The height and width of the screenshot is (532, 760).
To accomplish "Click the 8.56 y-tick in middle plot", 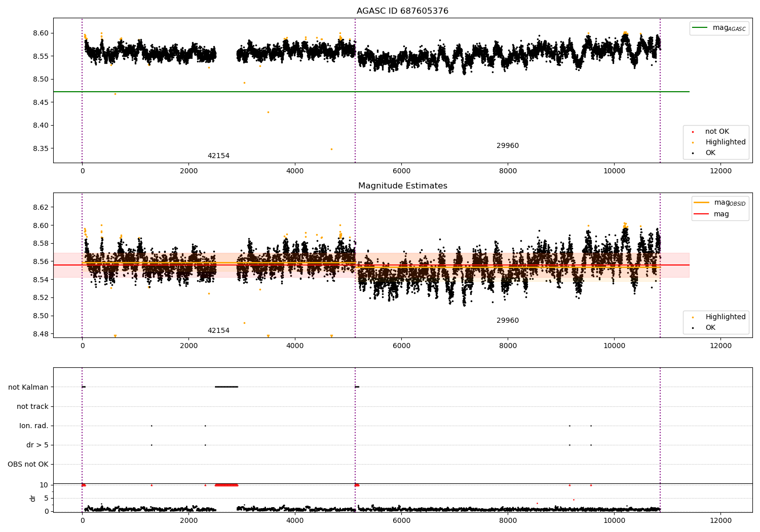I will pos(41,262).
